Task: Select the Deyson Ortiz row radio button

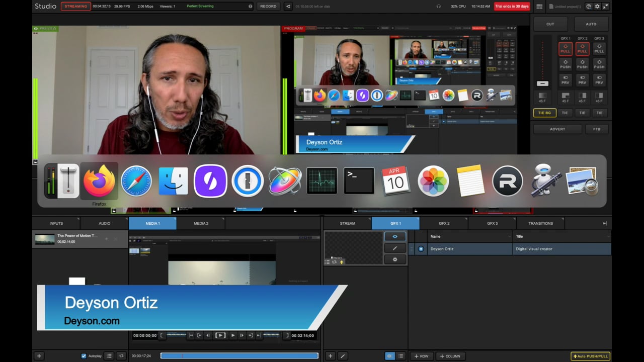Action: 421,249
